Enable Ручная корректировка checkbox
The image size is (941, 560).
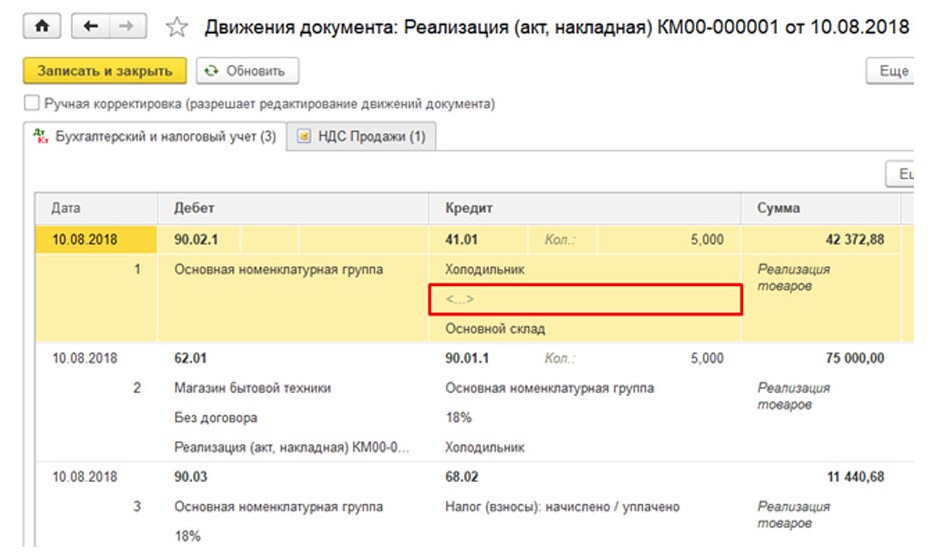32,103
